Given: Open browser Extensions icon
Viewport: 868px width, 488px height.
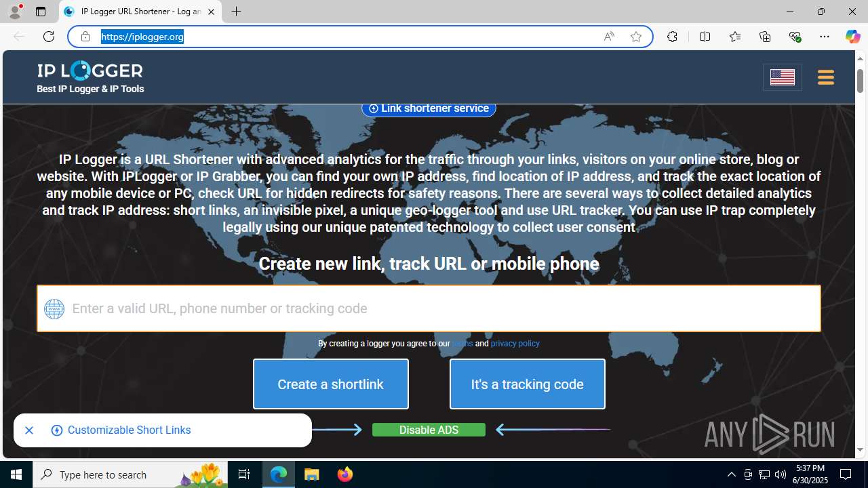Looking at the screenshot, I should (x=672, y=37).
